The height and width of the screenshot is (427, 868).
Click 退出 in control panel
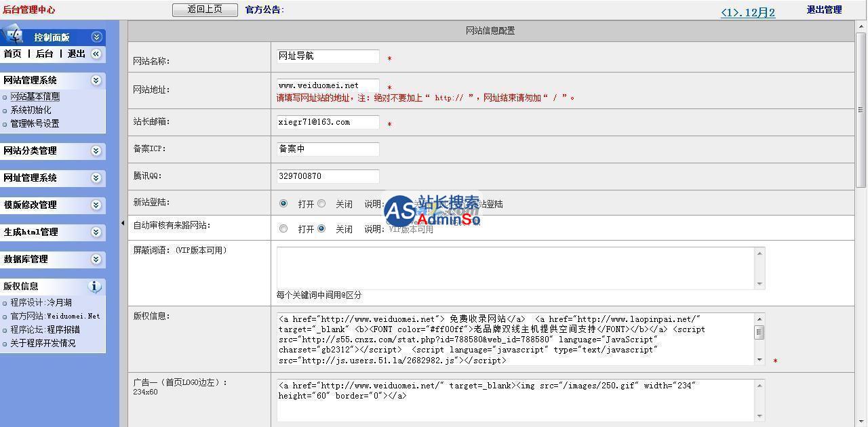77,54
